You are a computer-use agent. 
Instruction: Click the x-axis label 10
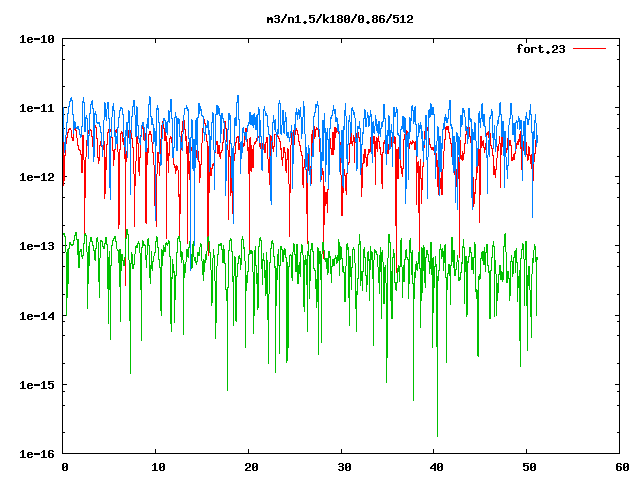158,467
